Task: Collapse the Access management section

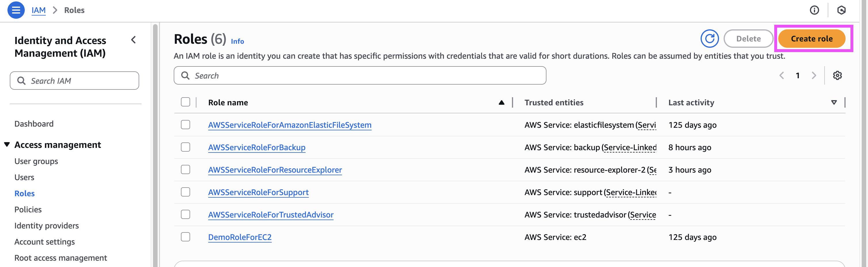Action: click(x=7, y=145)
